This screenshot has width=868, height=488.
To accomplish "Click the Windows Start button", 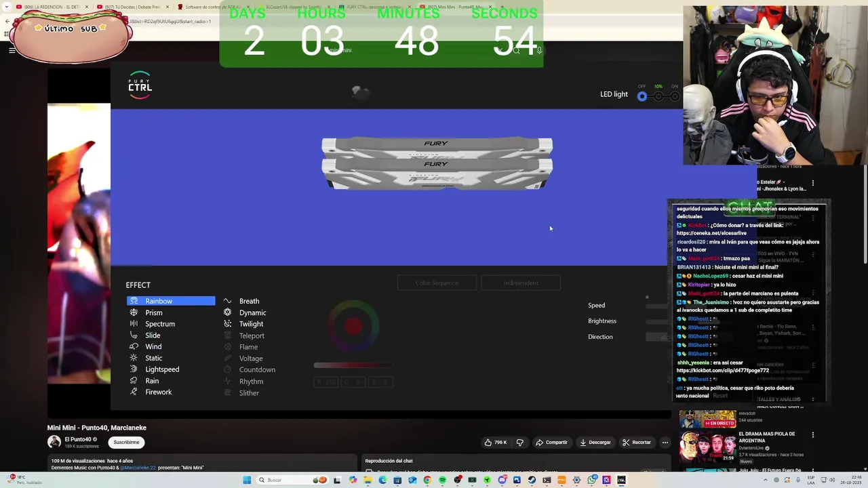I will (247, 480).
